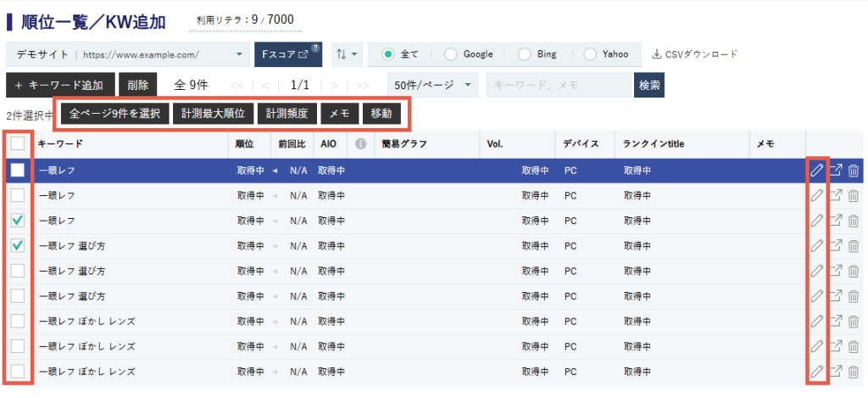Open the external link icon in the highlighted row
The width and height of the screenshot is (868, 398).
click(835, 171)
